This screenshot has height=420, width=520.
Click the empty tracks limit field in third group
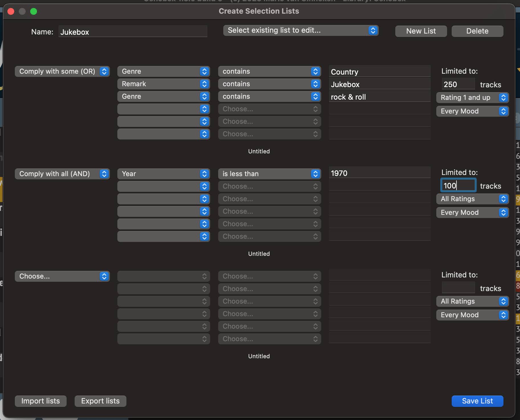458,288
